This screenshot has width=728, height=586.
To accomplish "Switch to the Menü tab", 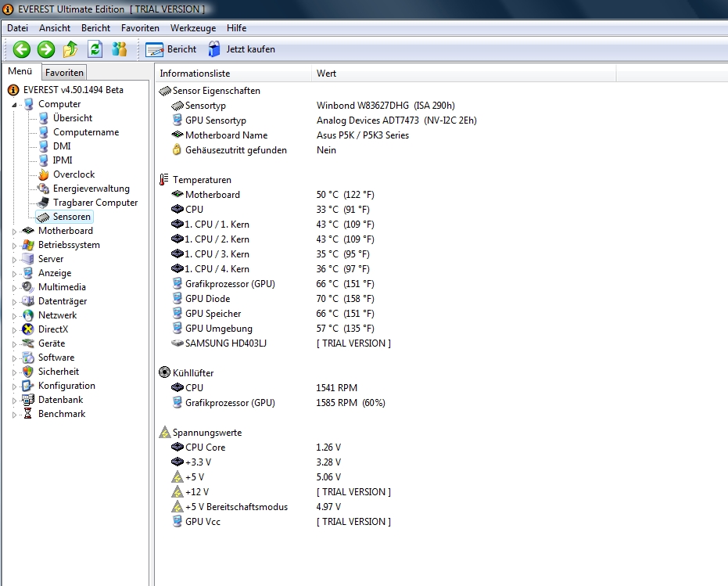I will pyautogui.click(x=20, y=71).
